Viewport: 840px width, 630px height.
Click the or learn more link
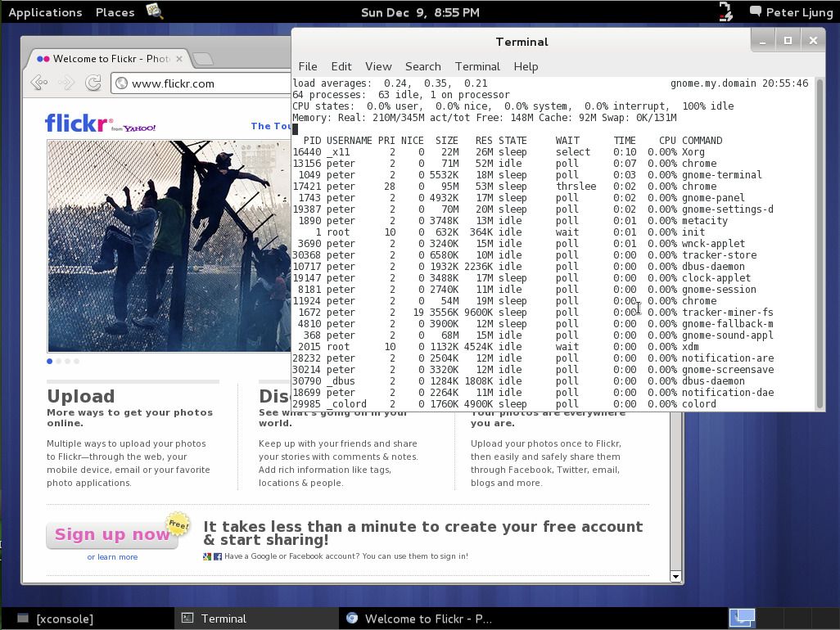pos(113,556)
